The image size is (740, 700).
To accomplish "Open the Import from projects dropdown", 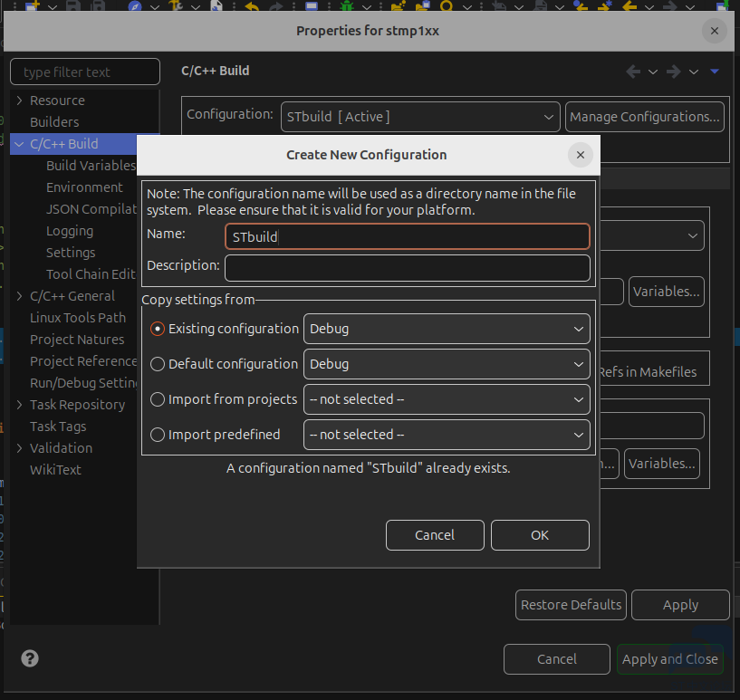I will point(447,399).
